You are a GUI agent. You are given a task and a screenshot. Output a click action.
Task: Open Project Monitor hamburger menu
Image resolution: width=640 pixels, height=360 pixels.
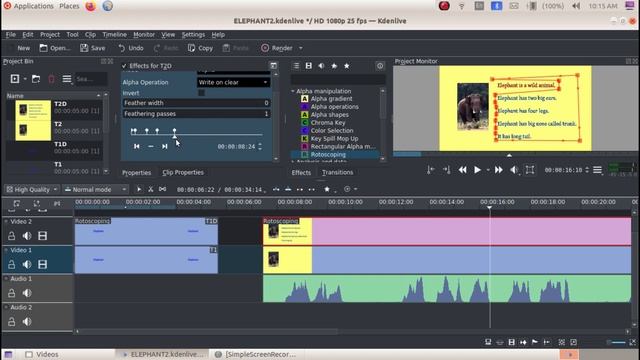pyautogui.click(x=597, y=170)
